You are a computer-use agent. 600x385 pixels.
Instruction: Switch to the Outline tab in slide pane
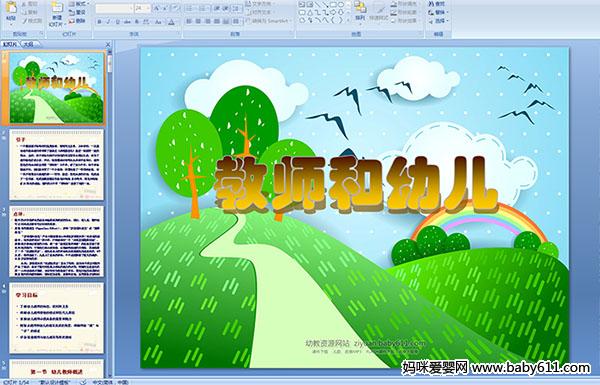[29, 44]
